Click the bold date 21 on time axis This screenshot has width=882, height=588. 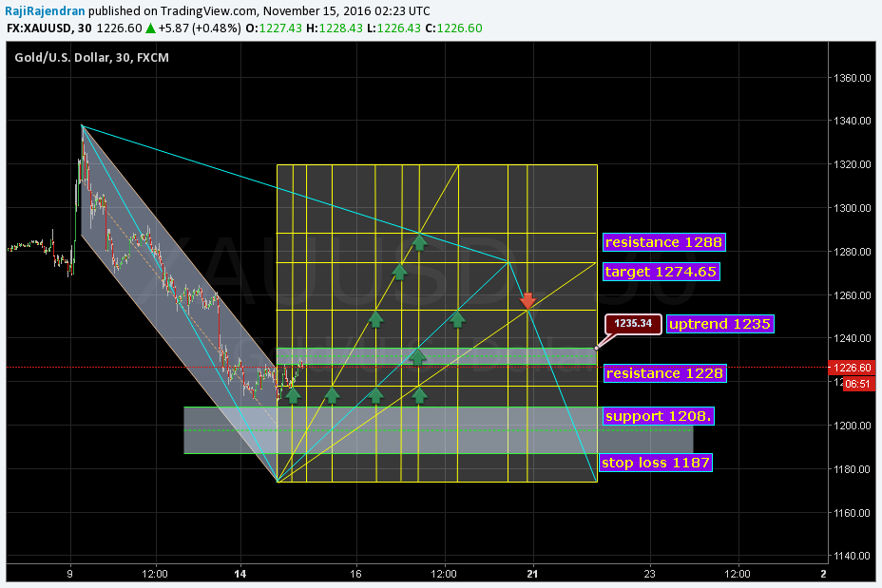click(532, 574)
